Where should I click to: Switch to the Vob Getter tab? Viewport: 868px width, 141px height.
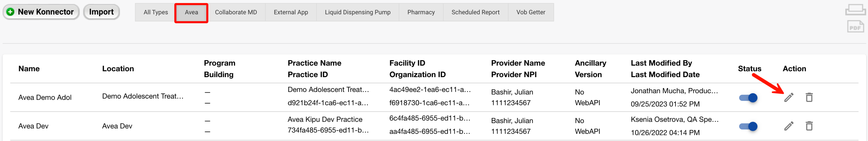tap(530, 12)
